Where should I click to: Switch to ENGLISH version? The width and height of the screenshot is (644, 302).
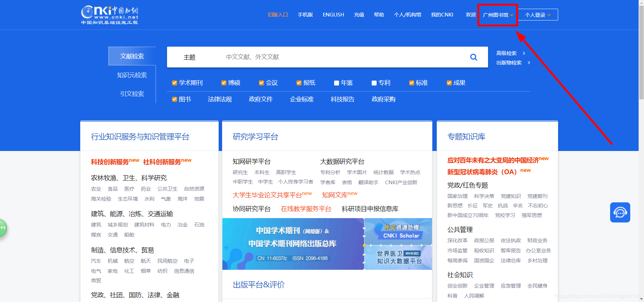[x=333, y=15]
